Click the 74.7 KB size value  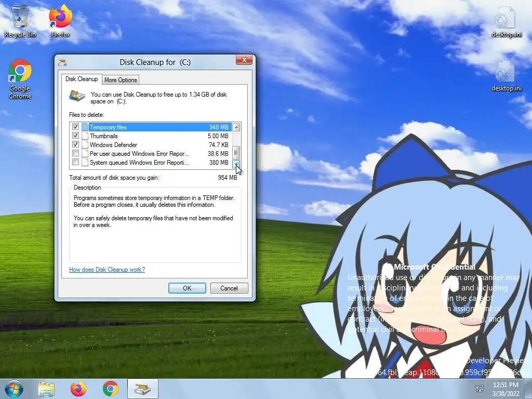point(219,145)
